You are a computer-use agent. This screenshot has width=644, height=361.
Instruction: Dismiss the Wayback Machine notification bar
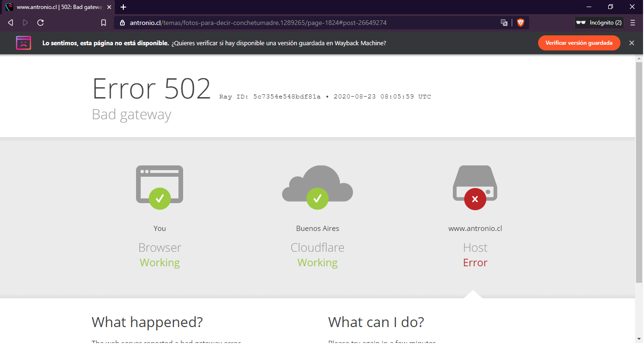[632, 43]
